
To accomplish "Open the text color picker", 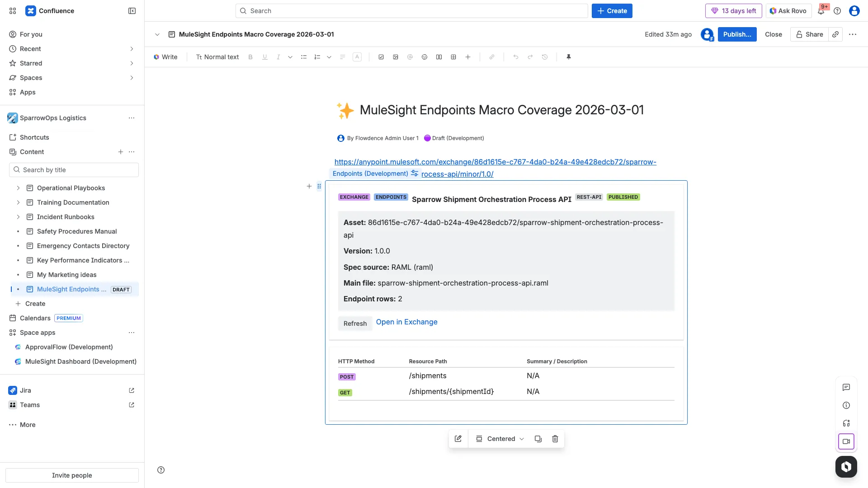I will [x=357, y=57].
